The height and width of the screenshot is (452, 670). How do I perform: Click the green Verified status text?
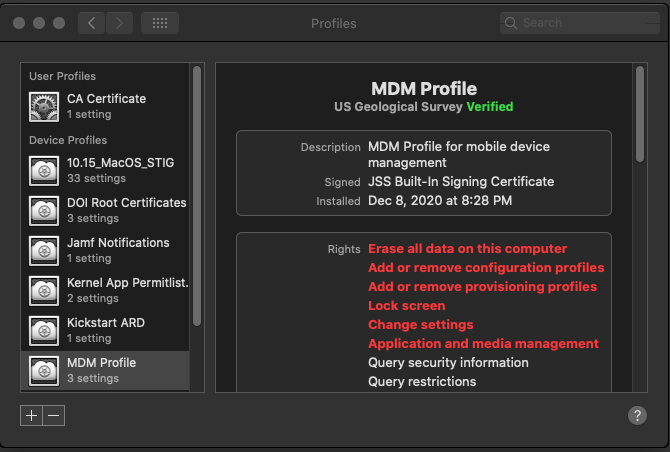tap(490, 106)
